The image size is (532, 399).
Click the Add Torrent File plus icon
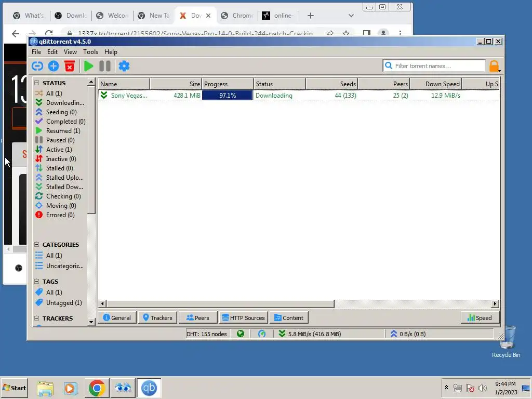(54, 66)
